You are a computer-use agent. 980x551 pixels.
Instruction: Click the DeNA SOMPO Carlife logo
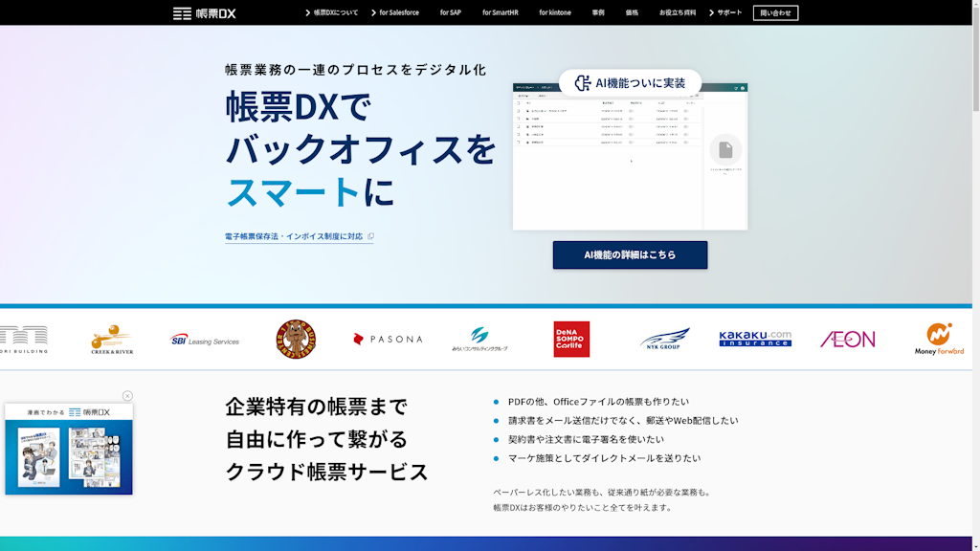tap(569, 339)
